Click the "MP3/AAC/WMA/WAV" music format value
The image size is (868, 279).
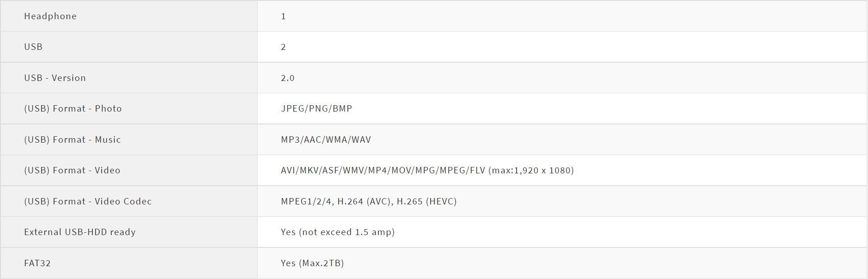pos(326,139)
